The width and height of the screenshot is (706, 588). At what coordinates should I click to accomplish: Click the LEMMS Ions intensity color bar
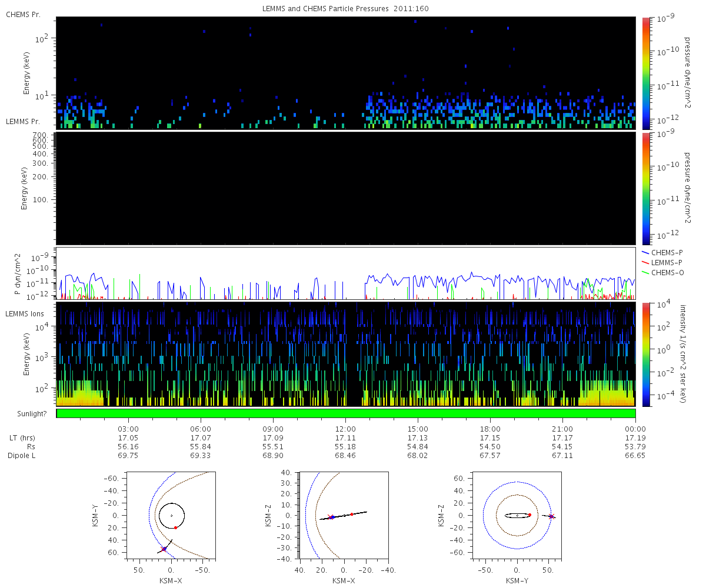(x=646, y=354)
